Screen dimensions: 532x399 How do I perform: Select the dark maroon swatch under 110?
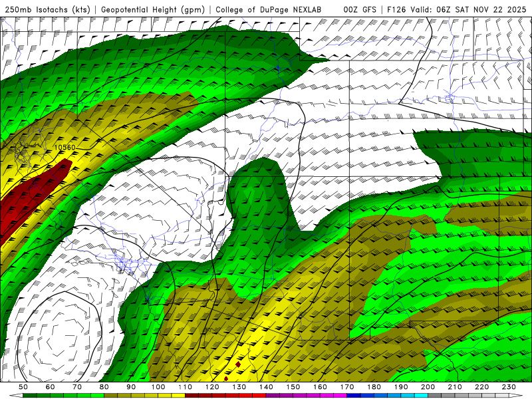[x=192, y=395]
